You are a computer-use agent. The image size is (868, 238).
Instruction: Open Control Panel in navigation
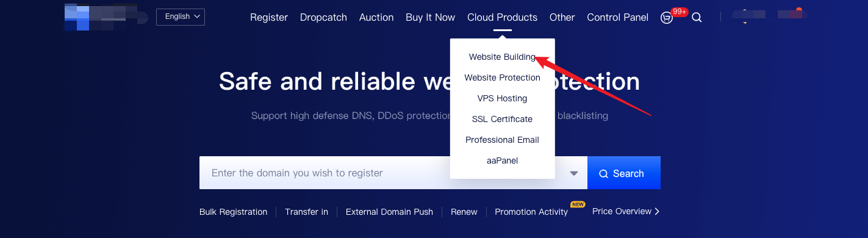coord(617,17)
